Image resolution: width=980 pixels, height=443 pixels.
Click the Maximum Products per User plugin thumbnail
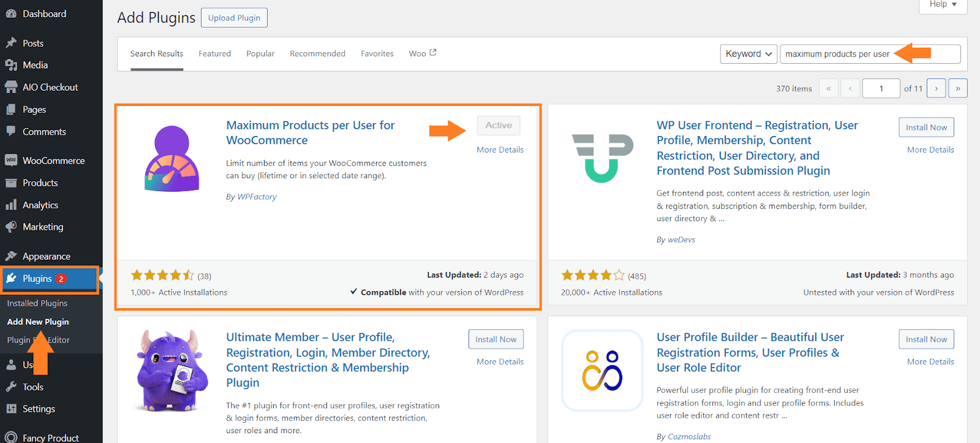(x=172, y=159)
